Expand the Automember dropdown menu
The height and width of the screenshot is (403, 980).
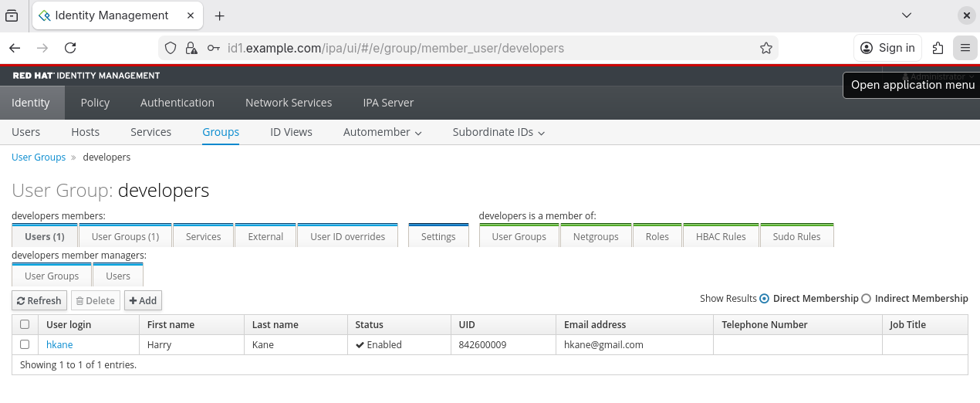tap(383, 132)
